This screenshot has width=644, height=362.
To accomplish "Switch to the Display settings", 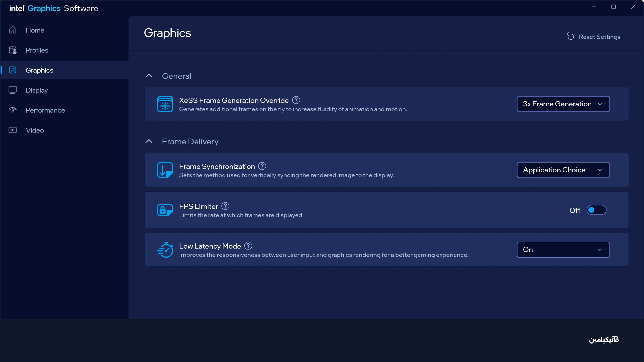I will 37,90.
